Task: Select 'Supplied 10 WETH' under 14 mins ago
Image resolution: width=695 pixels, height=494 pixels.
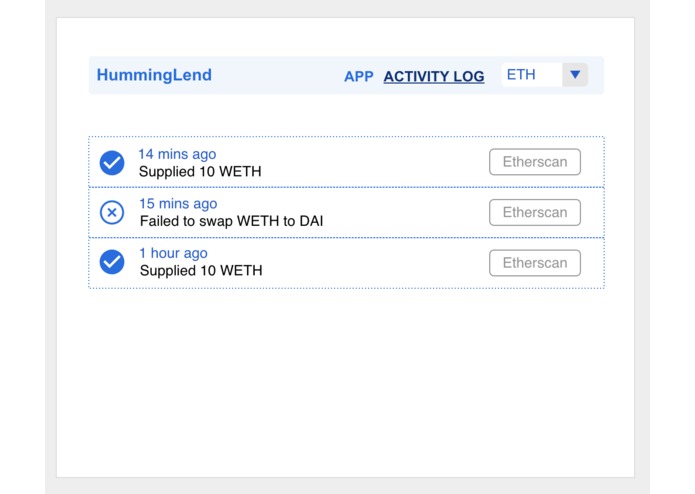Action: [200, 171]
